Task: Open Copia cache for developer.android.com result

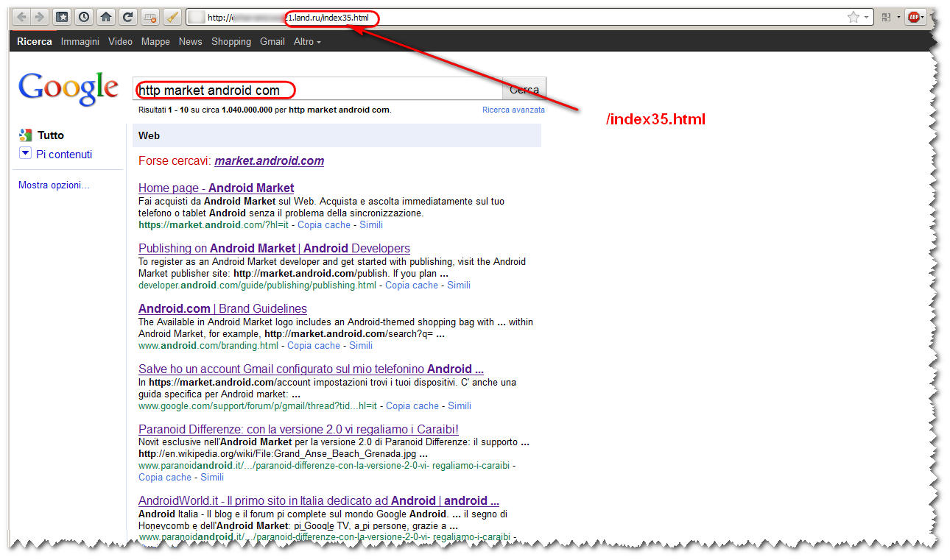Action: tap(412, 286)
